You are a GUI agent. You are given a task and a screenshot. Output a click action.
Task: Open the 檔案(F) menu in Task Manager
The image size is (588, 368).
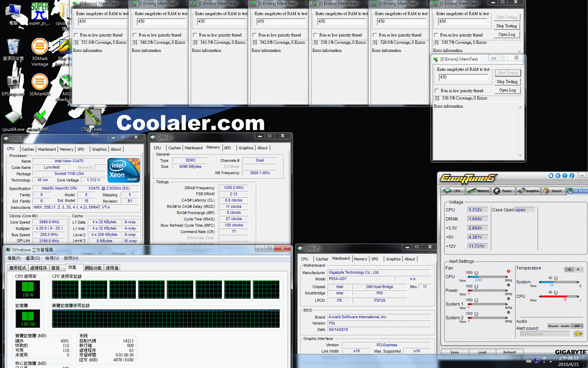14,258
